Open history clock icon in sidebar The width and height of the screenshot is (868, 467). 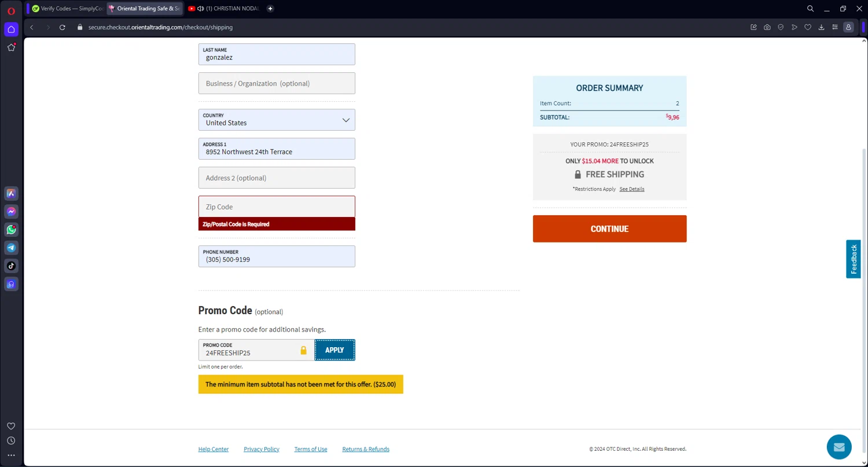(x=11, y=441)
